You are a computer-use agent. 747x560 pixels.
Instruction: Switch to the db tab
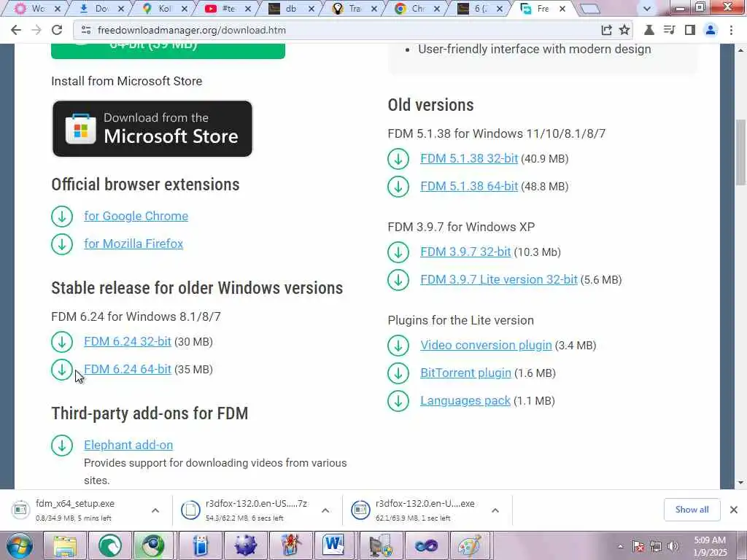pos(290,9)
